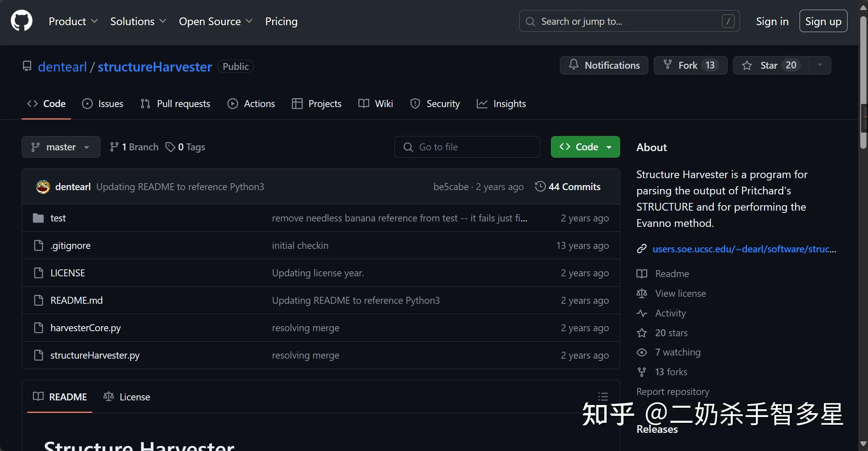Open the README outline list icon
Image resolution: width=868 pixels, height=451 pixels.
(603, 397)
